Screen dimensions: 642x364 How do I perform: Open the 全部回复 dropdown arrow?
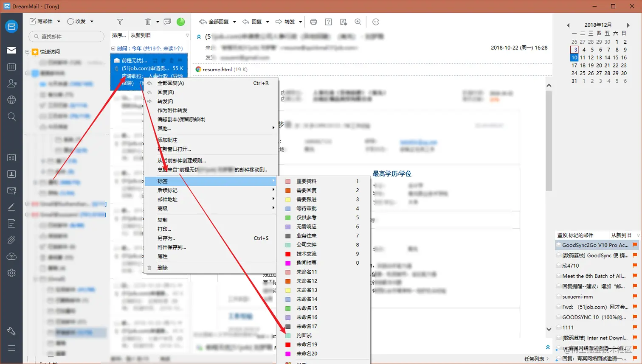pyautogui.click(x=234, y=22)
